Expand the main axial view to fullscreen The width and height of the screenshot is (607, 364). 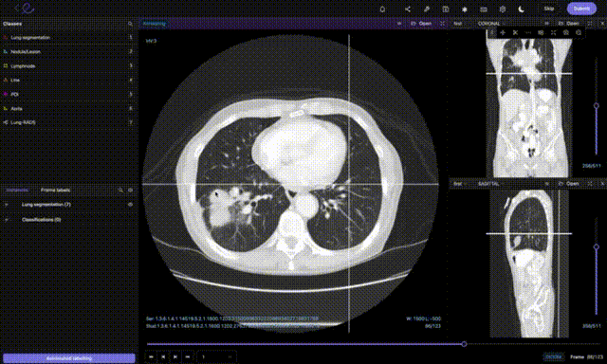[442, 23]
